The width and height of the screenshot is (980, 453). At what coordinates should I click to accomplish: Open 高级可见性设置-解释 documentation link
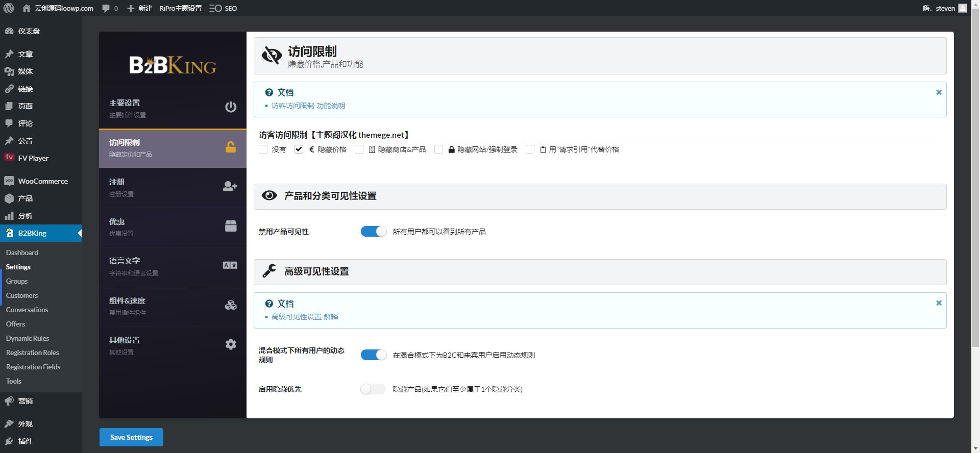point(305,317)
